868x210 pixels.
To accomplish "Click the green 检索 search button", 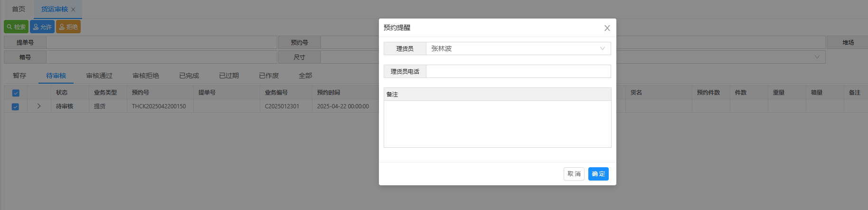I will point(16,27).
